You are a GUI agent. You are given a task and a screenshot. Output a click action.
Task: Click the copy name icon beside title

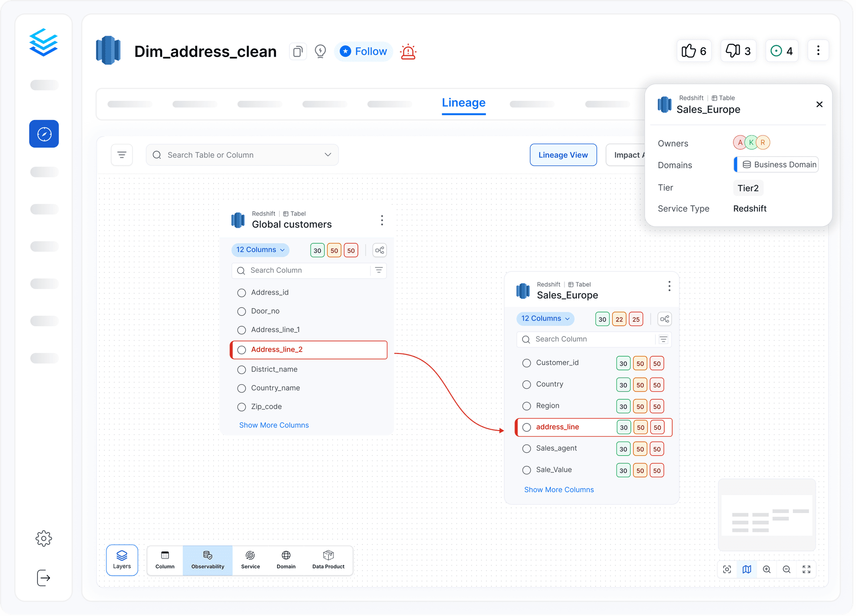coord(298,52)
